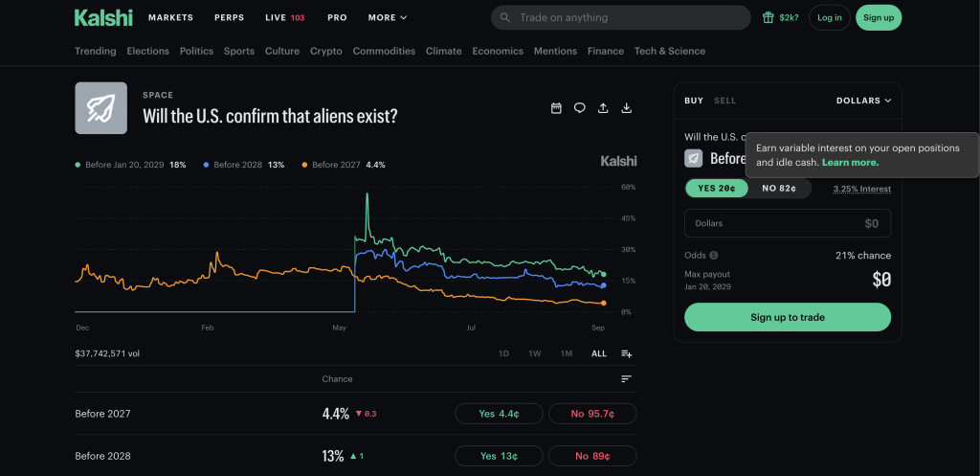Click the green line endpoint on chart
The height and width of the screenshot is (476, 980).
(603, 274)
